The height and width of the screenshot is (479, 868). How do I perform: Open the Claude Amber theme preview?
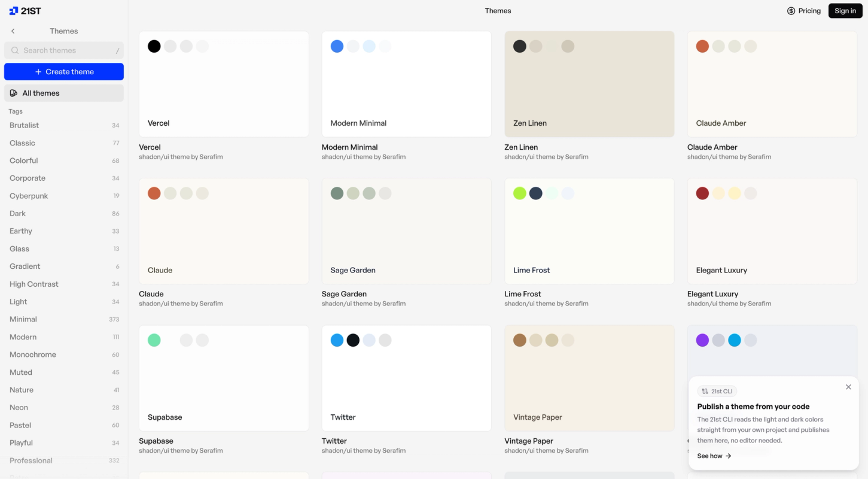(772, 84)
